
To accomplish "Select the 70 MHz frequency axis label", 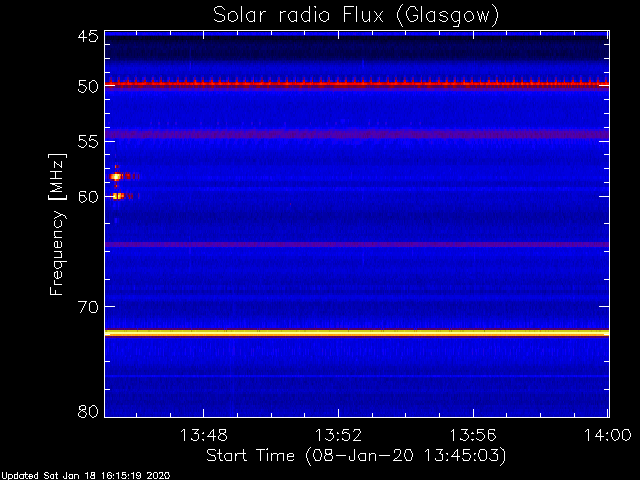I will (x=88, y=306).
